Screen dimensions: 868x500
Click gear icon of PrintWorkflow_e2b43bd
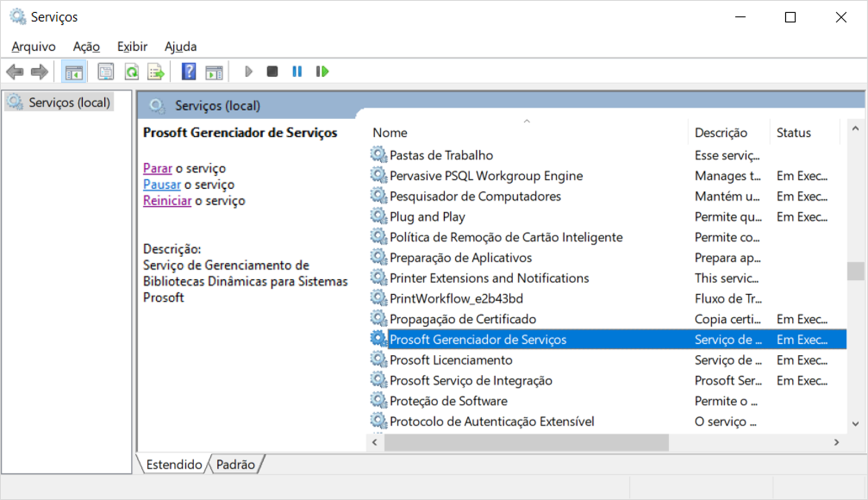[x=379, y=297]
